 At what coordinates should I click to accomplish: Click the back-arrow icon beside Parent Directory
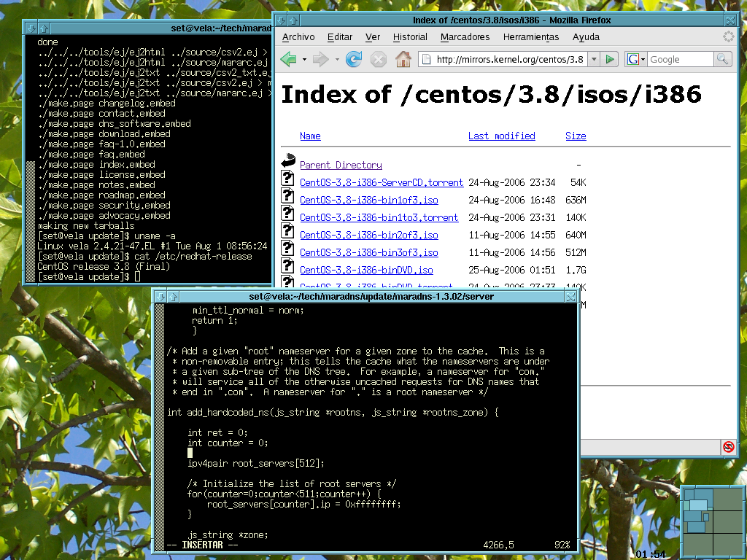tap(288, 160)
